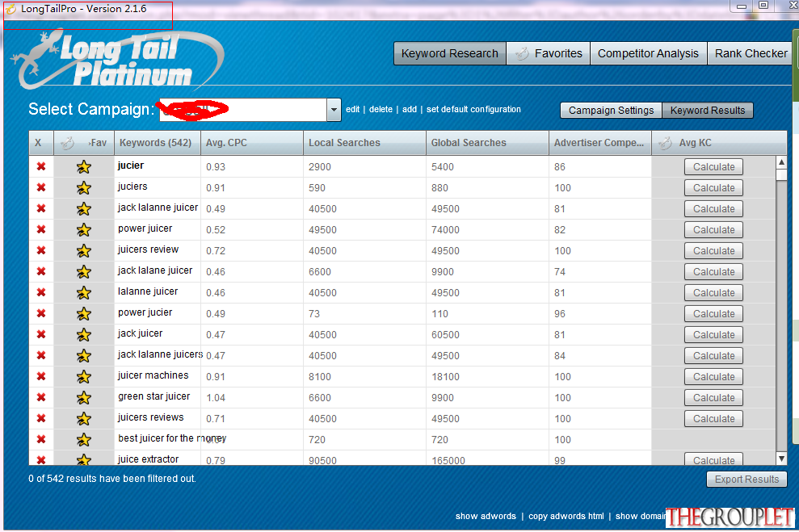Open the Select Campaign dropdown arrow
Screen dimensions: 799x532
coord(334,110)
